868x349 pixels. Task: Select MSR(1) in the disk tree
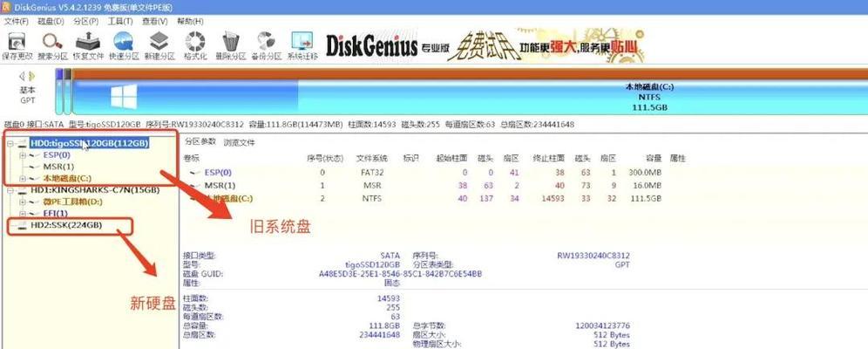tap(58, 167)
